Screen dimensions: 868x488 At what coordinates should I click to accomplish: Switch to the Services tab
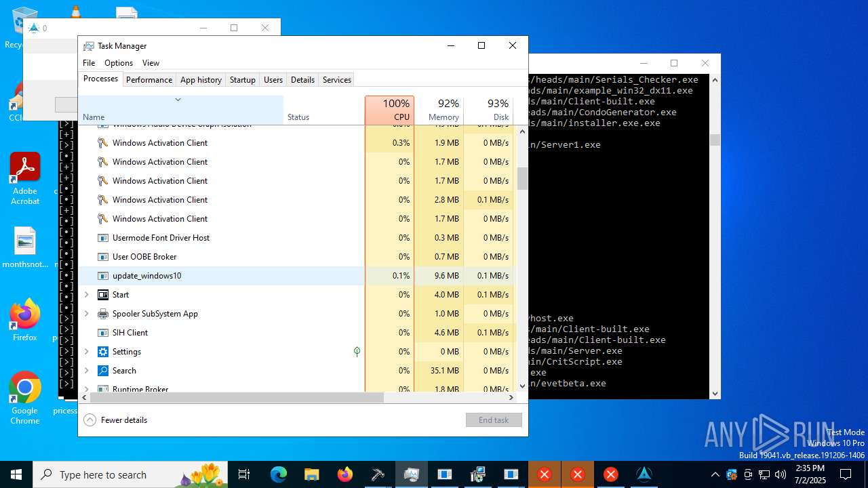(337, 79)
